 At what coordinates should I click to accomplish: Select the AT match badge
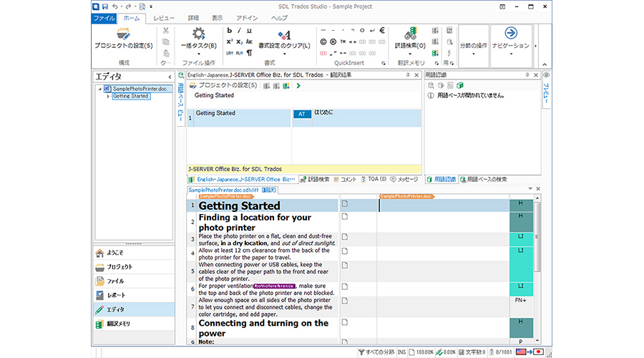(x=302, y=114)
